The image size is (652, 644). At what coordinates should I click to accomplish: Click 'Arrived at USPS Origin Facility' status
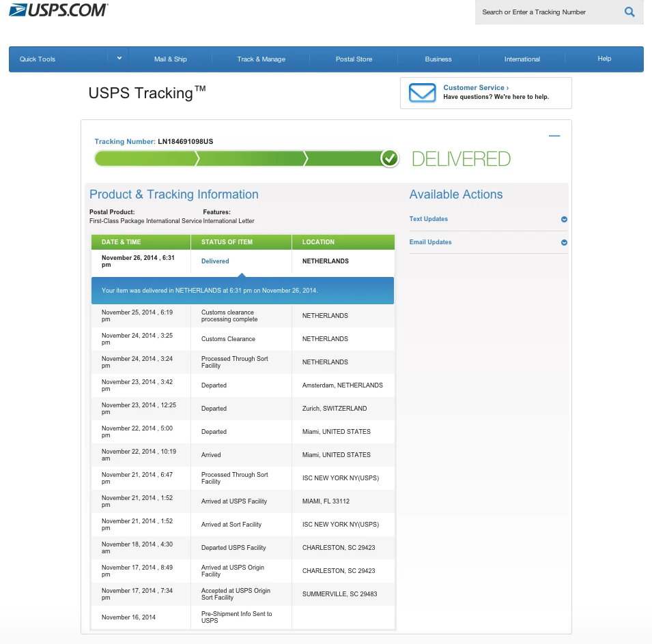tap(232, 571)
